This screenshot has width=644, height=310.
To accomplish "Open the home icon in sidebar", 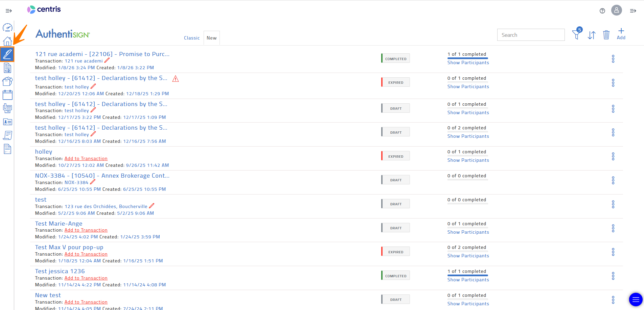I will coord(7,41).
